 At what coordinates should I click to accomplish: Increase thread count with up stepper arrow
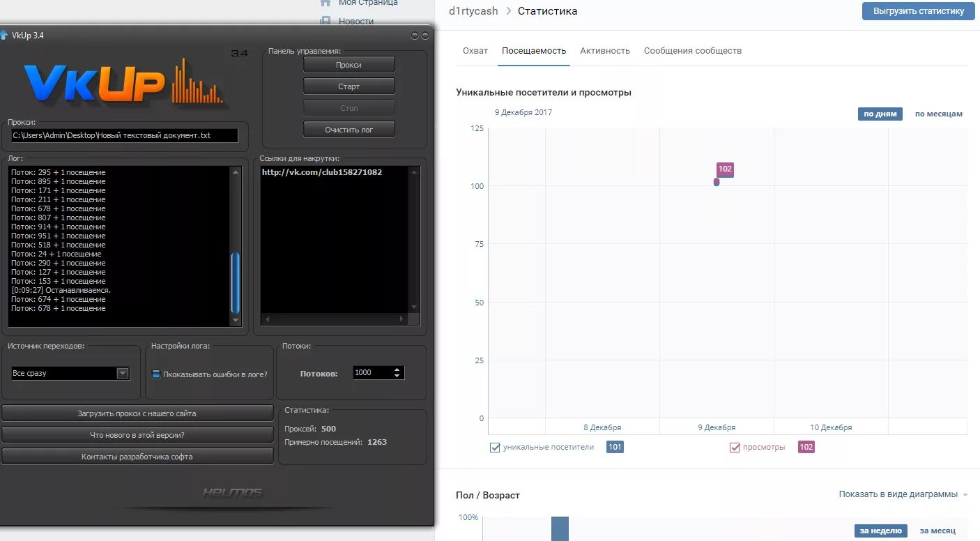pos(397,369)
